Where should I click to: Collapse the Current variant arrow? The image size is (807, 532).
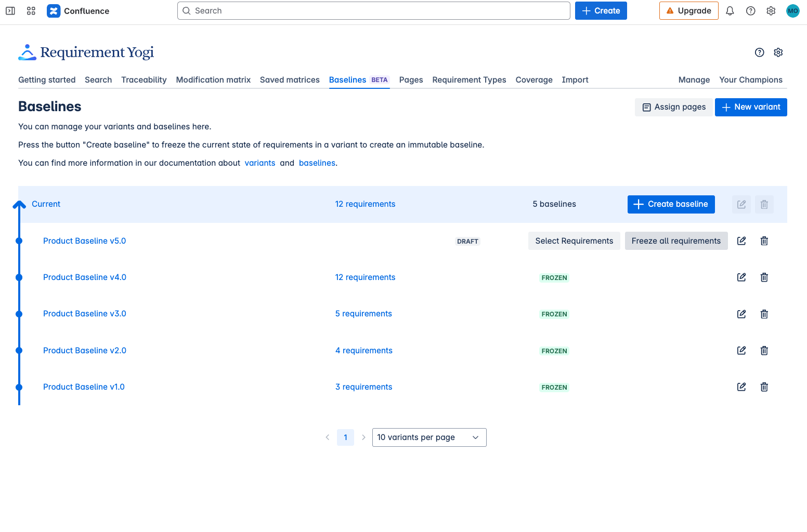point(19,205)
